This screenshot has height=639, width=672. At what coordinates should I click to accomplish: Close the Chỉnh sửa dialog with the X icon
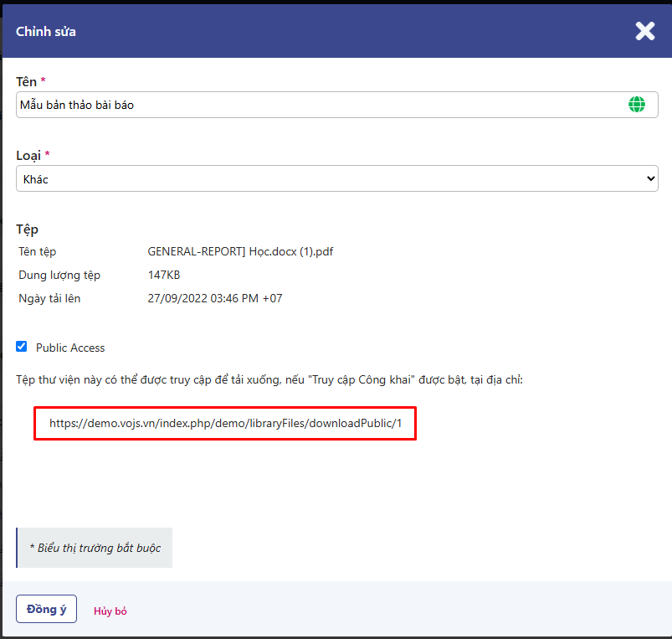coord(644,32)
